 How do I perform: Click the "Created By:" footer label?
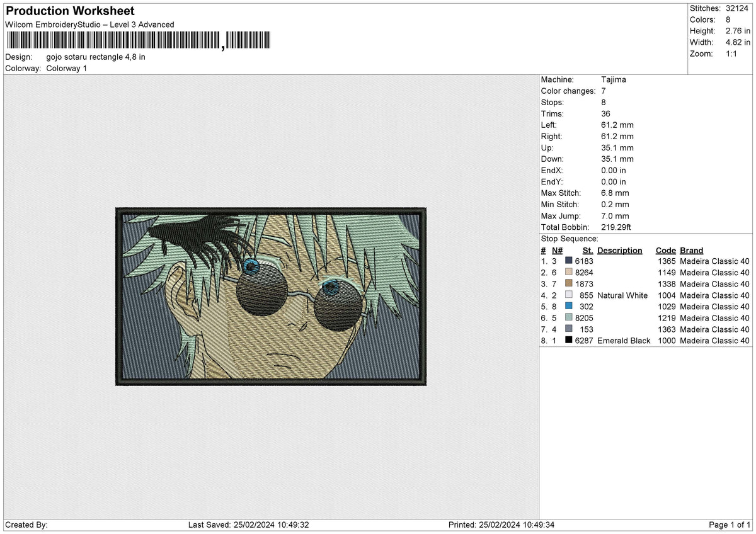tap(26, 525)
